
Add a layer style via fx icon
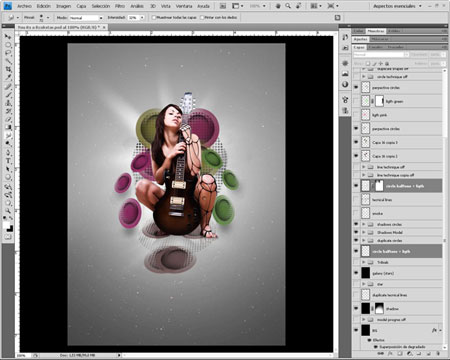tap(390, 354)
